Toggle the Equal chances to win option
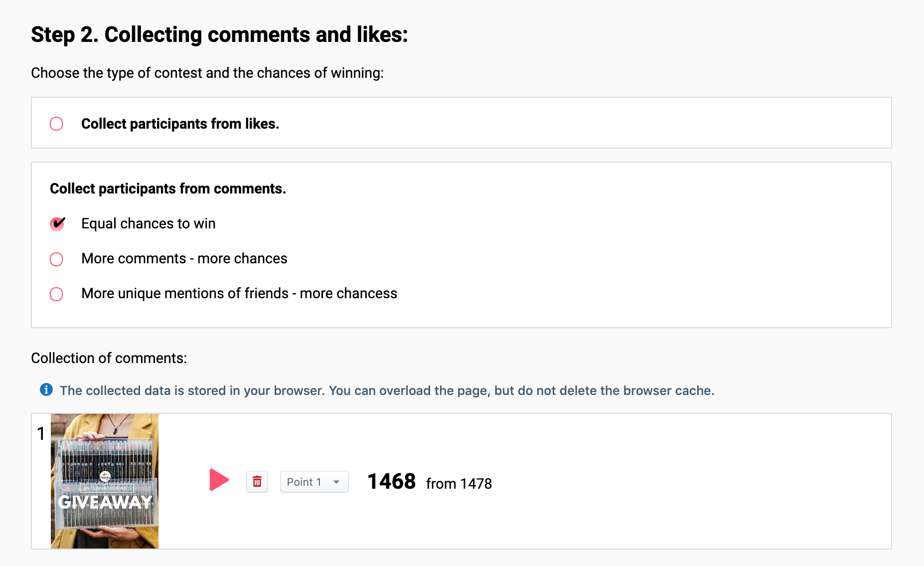The image size is (924, 566). click(57, 224)
